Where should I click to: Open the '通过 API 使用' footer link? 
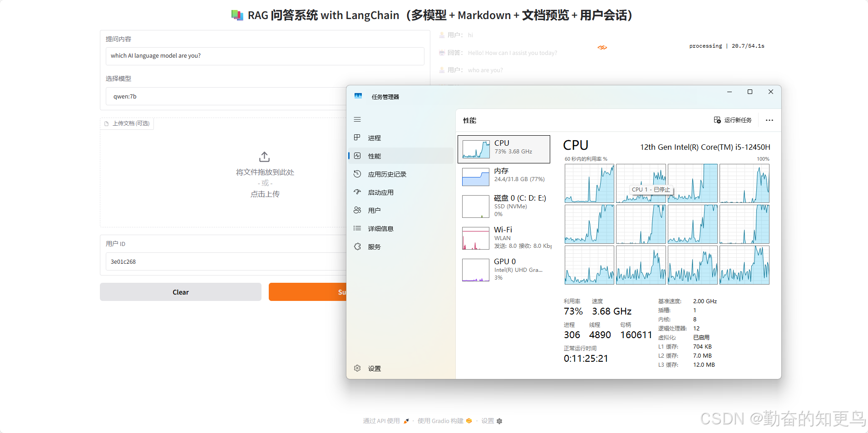(386, 421)
